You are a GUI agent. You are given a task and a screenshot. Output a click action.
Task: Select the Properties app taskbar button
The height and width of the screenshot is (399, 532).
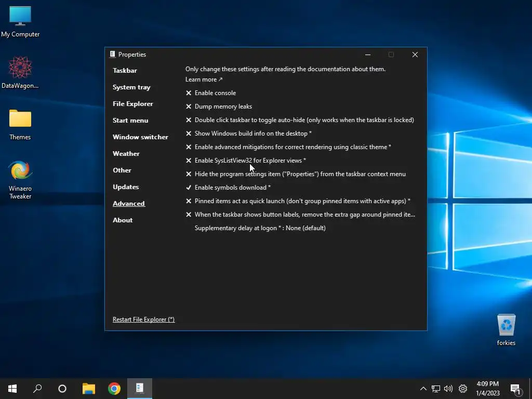point(140,388)
